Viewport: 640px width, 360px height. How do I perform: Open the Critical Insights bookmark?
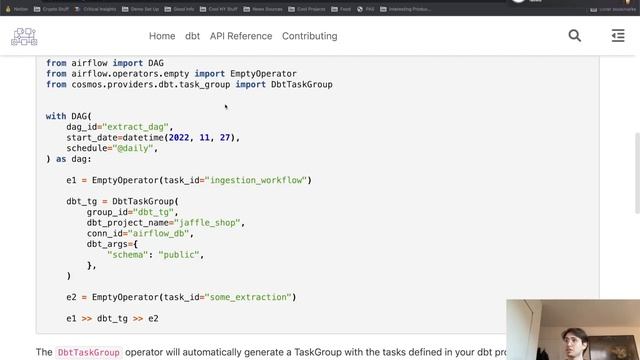(x=95, y=9)
